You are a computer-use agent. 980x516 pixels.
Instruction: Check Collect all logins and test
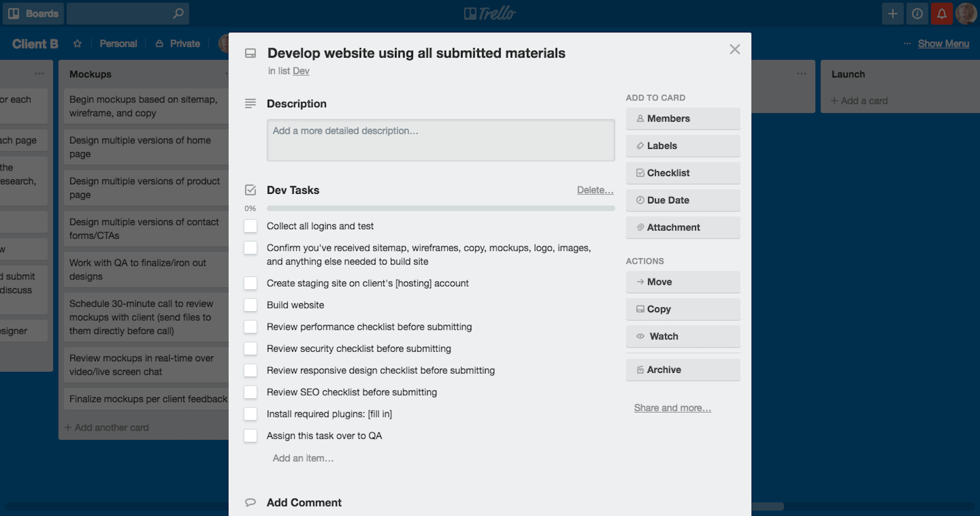250,226
